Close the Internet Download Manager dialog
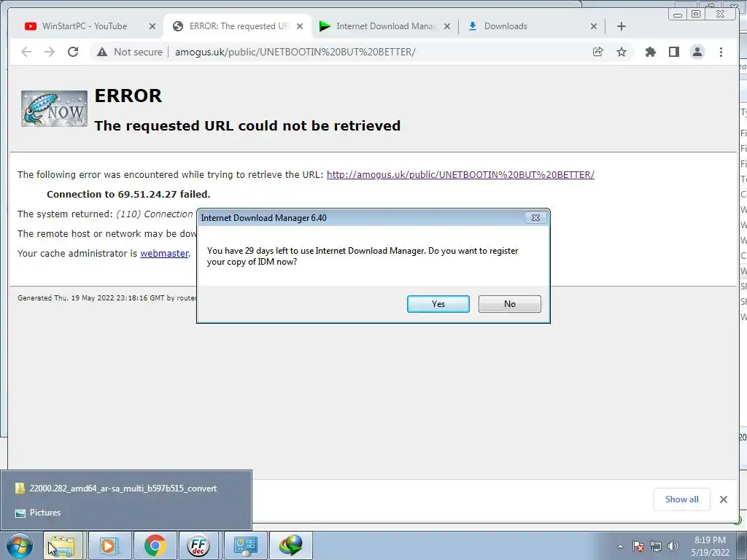 [x=535, y=217]
